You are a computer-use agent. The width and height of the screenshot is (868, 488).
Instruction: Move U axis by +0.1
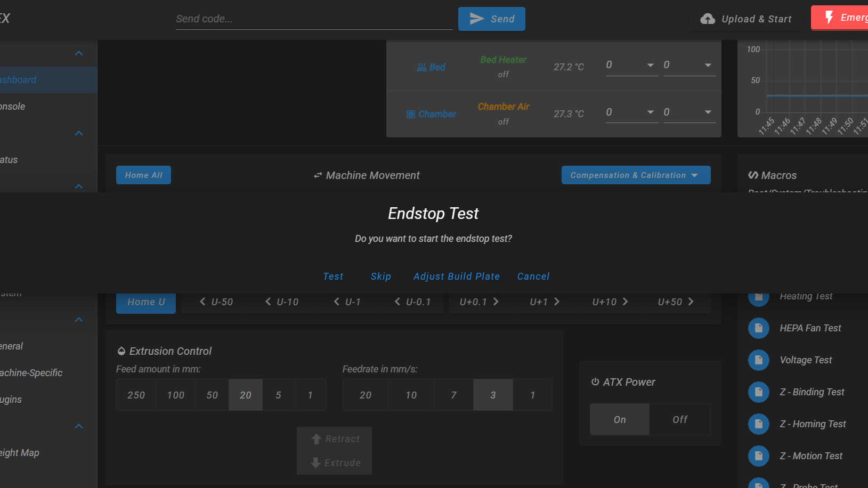tap(480, 302)
